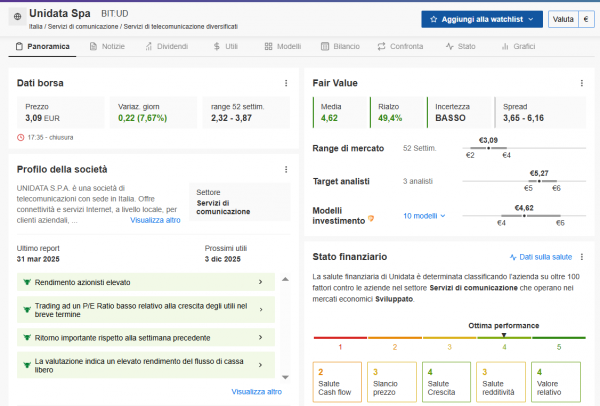
Task: Click Visualizza altro in company profile
Action: (x=155, y=220)
